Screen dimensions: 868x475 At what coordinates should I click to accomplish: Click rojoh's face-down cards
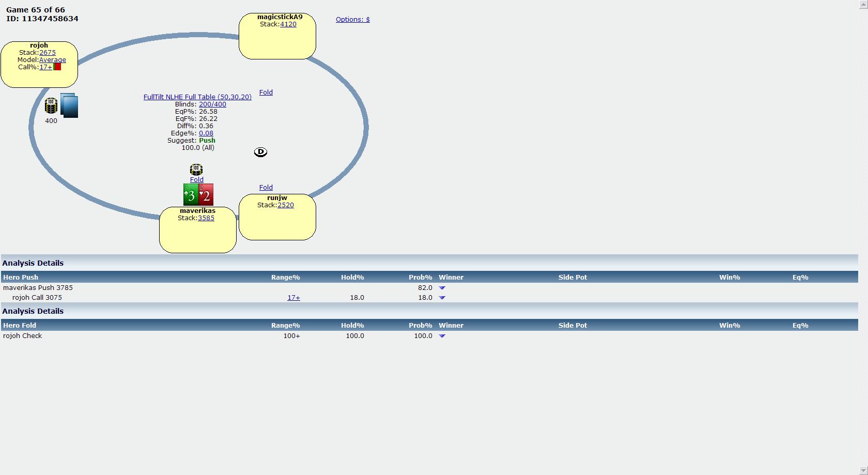click(69, 105)
